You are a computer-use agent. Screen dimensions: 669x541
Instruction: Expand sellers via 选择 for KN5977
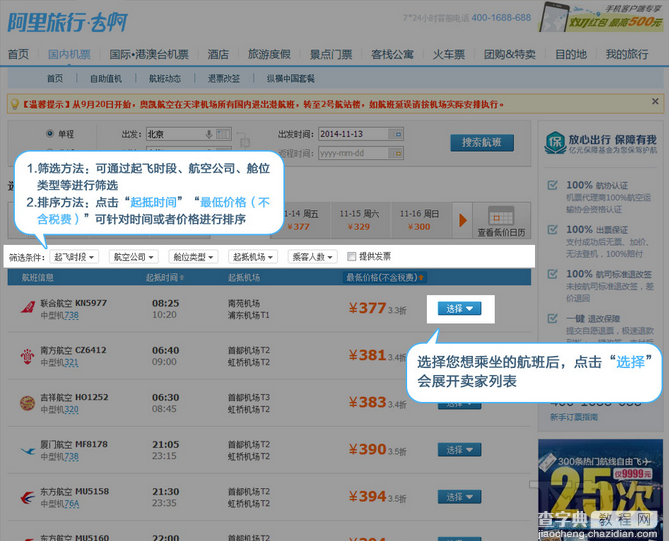(x=460, y=308)
